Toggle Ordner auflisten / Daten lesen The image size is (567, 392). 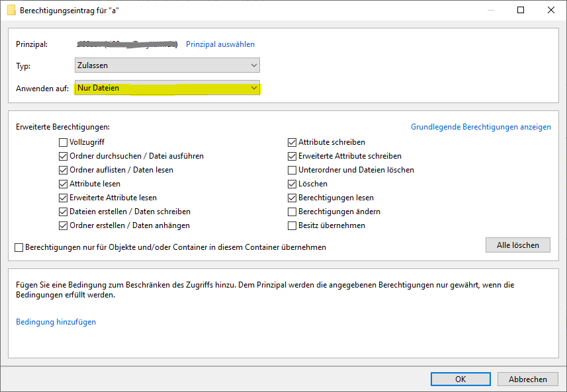(x=63, y=170)
